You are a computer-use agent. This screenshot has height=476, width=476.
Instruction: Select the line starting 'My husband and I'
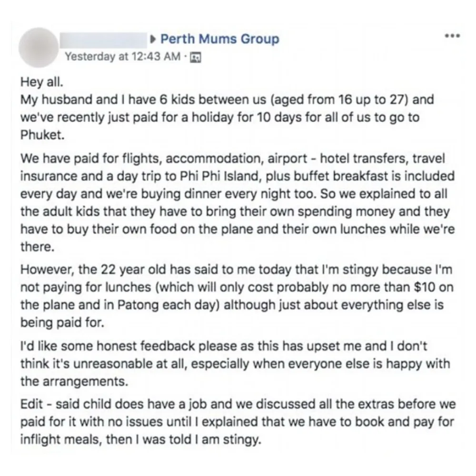(x=227, y=99)
